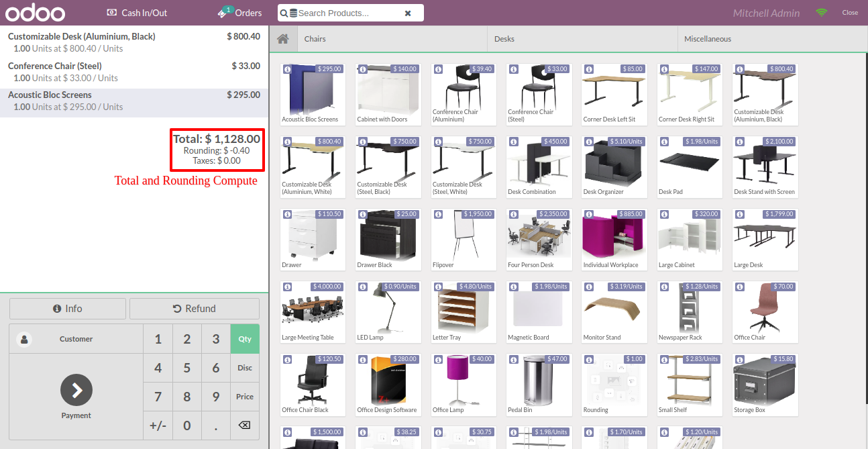
Task: Select Conference Chair (Steel) order line
Action: (x=134, y=72)
